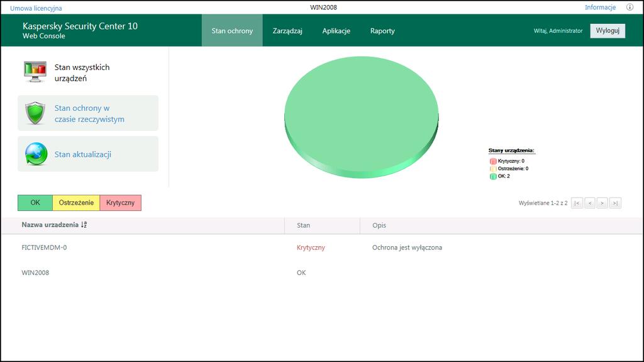
Task: Click the red Krytyczny legend swatch
Action: pos(493,161)
